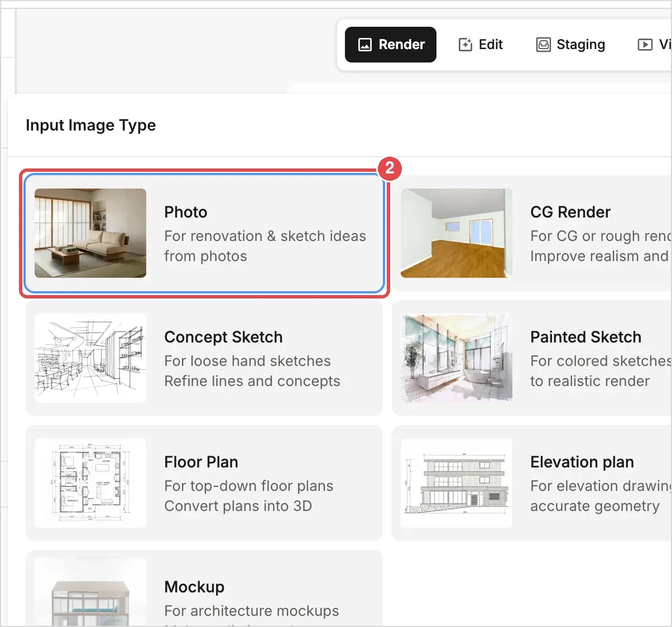Choose the Mockup input type
This screenshot has width=672, height=627.
204,589
